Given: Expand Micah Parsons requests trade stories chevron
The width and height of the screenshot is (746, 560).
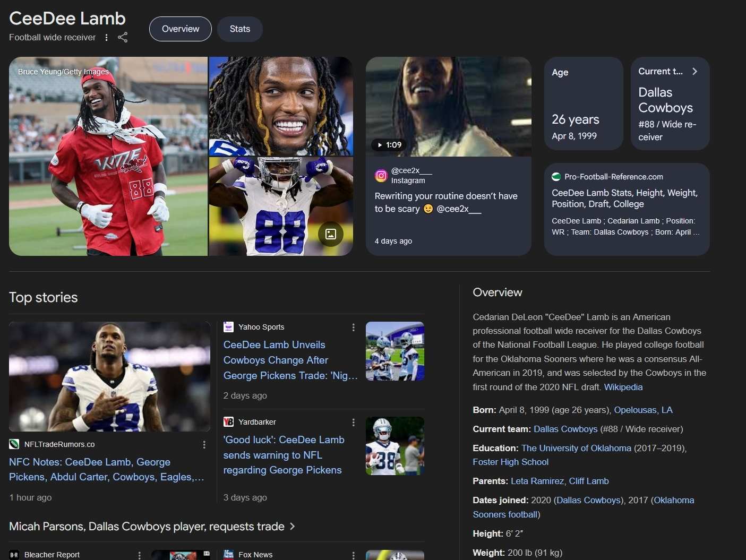Looking at the screenshot, I should click(x=292, y=527).
